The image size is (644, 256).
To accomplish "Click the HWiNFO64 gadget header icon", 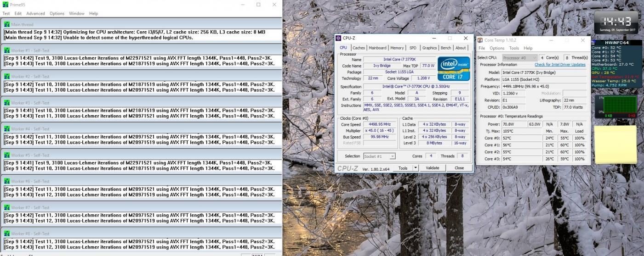I will (x=594, y=43).
